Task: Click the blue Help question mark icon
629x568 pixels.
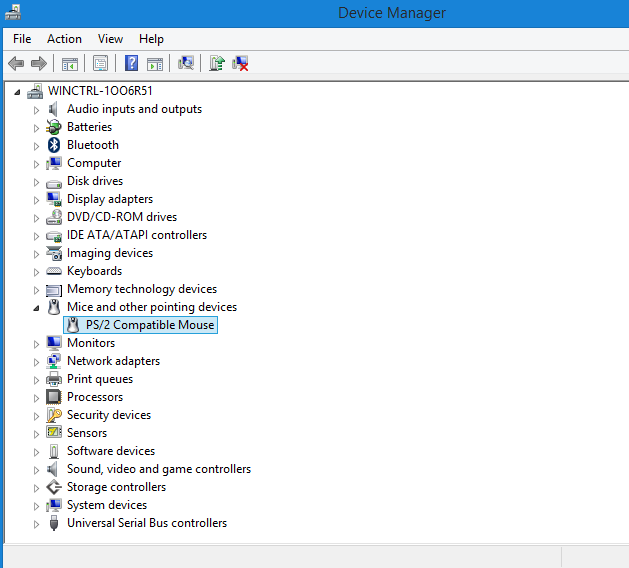Action: [x=131, y=63]
